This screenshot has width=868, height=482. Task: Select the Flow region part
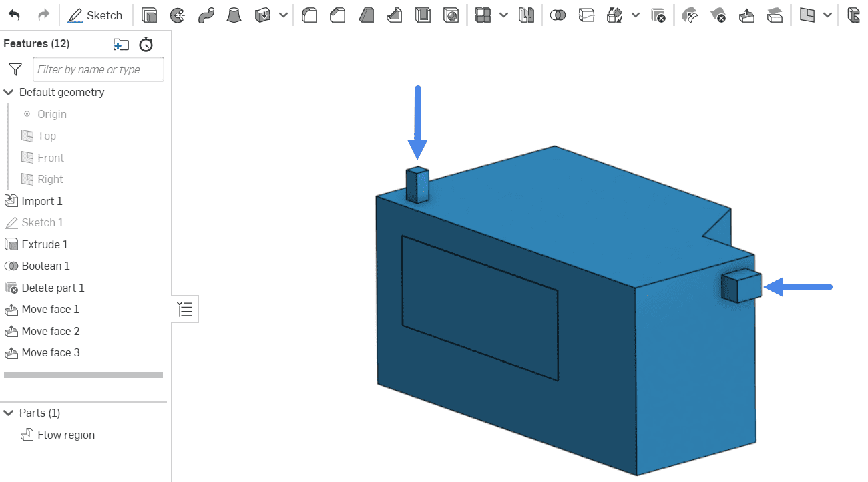65,435
